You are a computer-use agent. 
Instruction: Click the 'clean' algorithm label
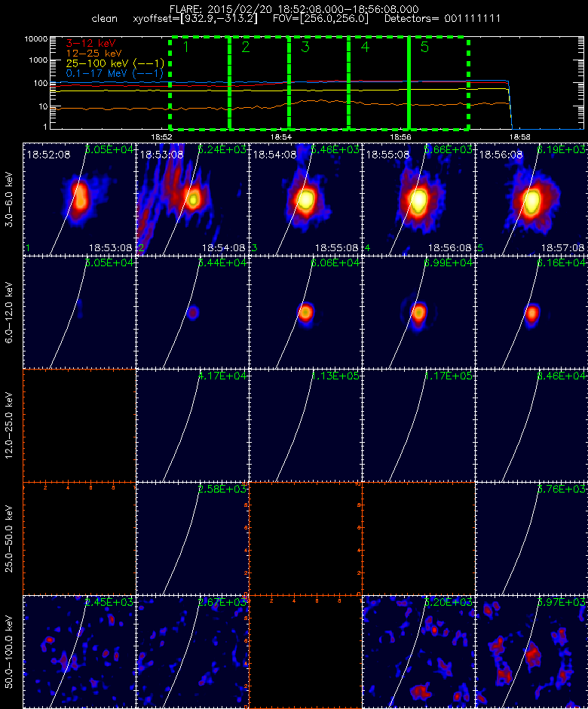click(x=104, y=19)
